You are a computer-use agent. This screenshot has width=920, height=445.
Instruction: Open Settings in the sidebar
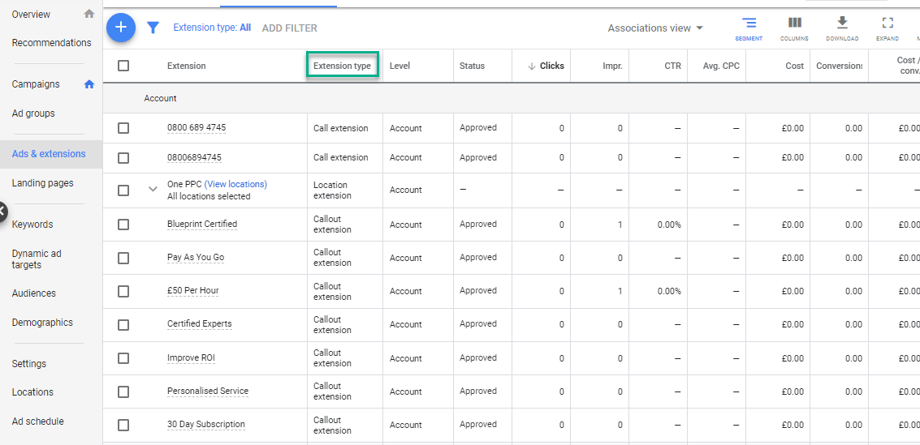[x=29, y=363]
